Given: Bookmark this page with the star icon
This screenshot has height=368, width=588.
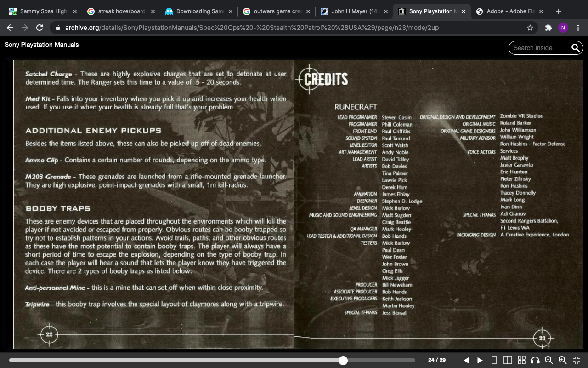Looking at the screenshot, I should click(530, 28).
